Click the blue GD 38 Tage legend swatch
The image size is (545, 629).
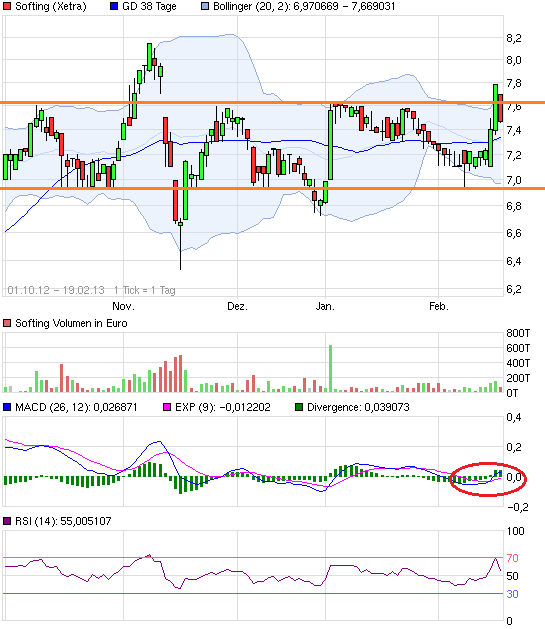click(114, 6)
